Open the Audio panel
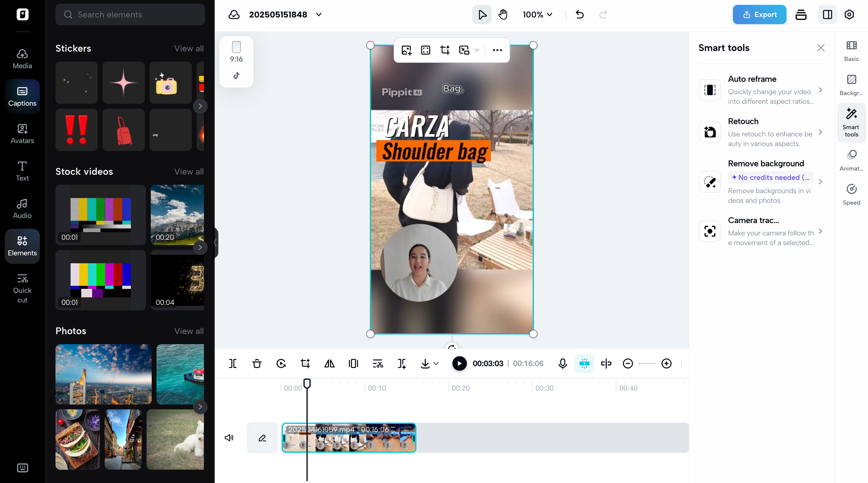Screen dimensions: 868x483 [x=22, y=209]
